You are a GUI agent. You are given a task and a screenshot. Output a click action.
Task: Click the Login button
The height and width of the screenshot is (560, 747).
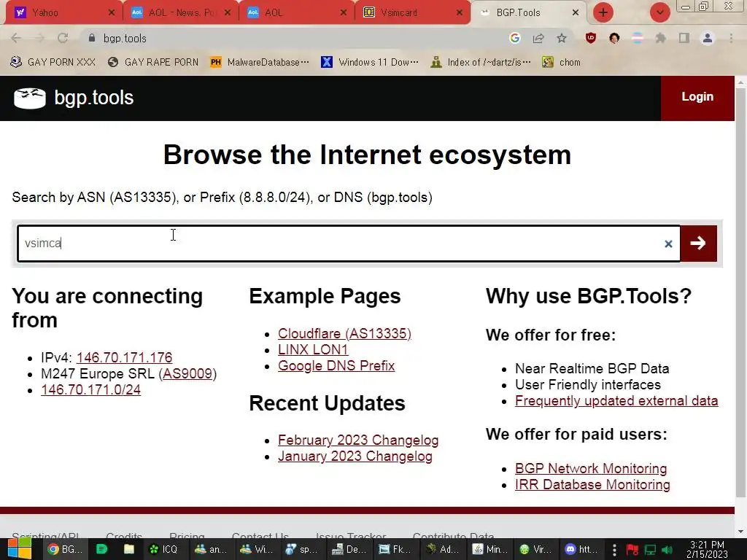(x=697, y=97)
